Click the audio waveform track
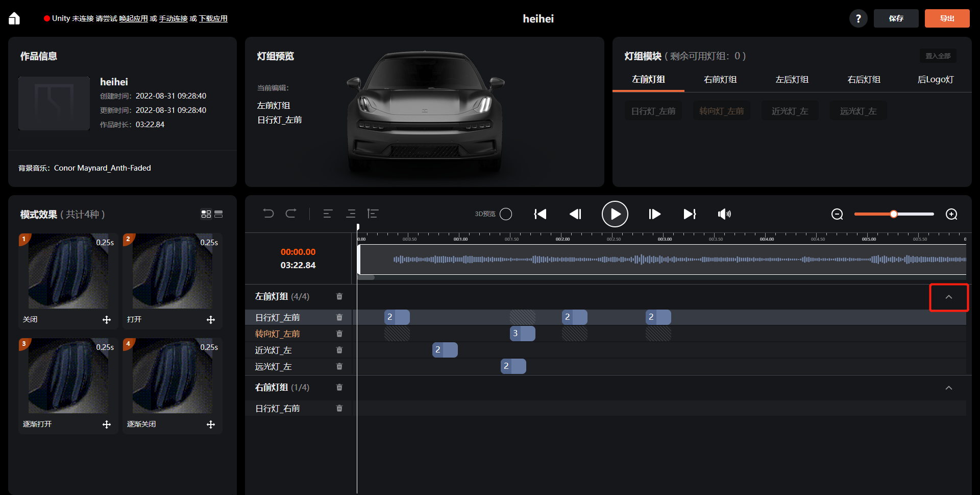This screenshot has height=495, width=980. (x=663, y=260)
